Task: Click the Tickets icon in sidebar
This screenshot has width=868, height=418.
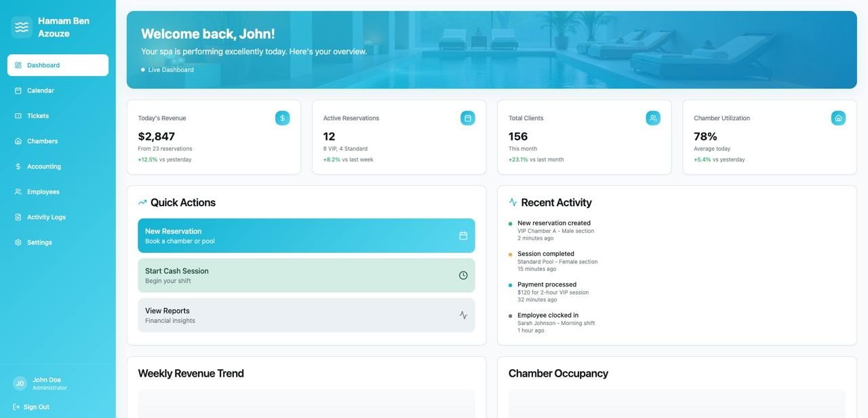Action: pyautogui.click(x=18, y=116)
